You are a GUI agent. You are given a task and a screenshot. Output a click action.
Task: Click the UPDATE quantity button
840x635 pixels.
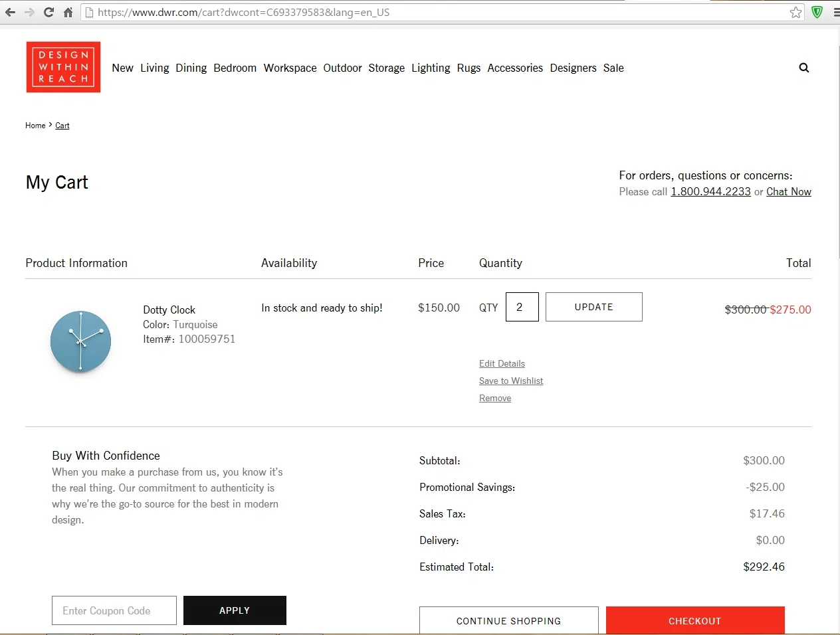[594, 307]
